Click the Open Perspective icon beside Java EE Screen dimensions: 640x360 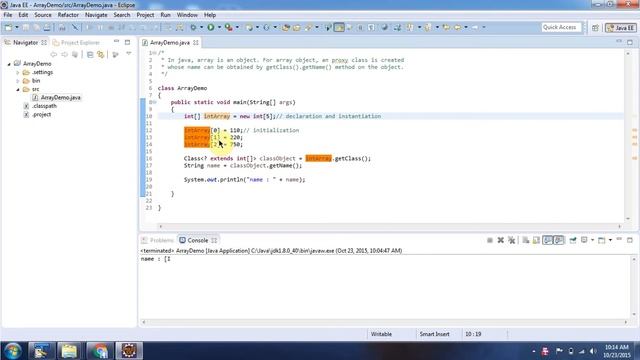point(596,28)
